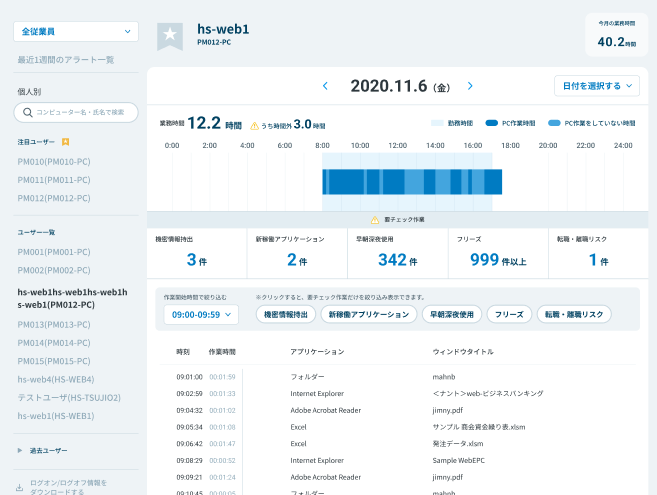The height and width of the screenshot is (495, 657).
Task: Click the dark blue PC作業時間 timeline bar
Action: click(x=360, y=182)
